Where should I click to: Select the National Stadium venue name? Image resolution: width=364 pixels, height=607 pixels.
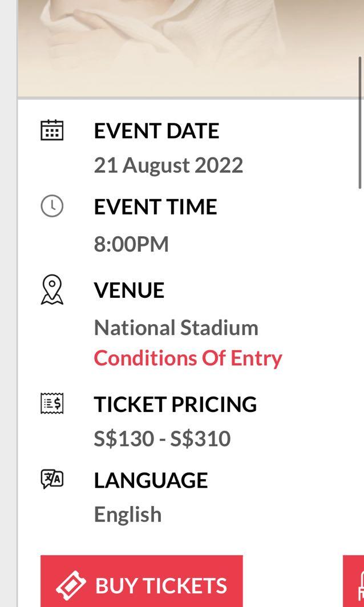tap(177, 327)
